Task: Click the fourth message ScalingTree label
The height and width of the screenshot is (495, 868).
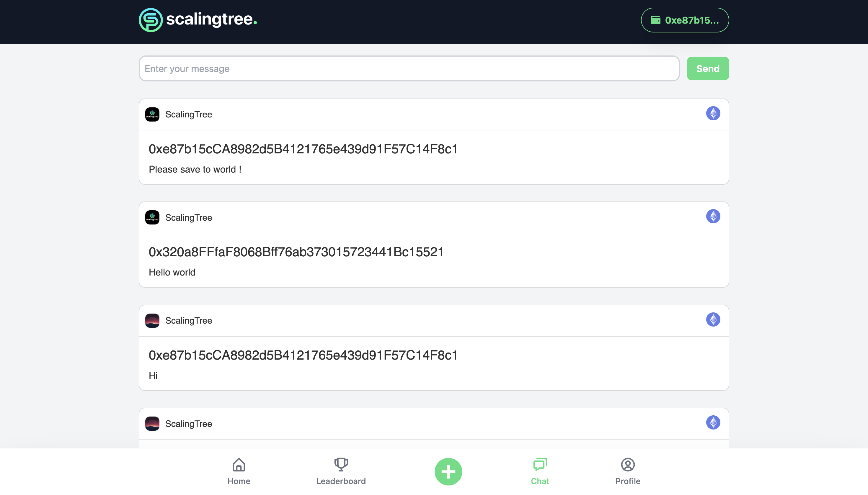Action: 188,424
